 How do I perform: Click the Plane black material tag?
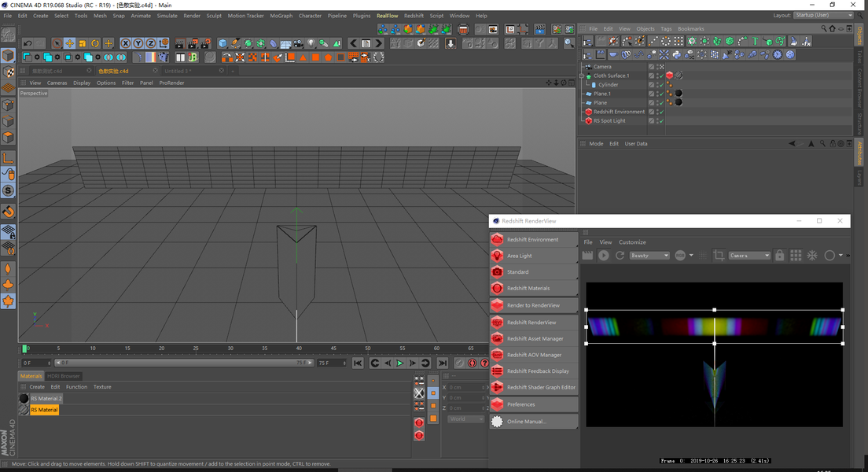coord(679,102)
